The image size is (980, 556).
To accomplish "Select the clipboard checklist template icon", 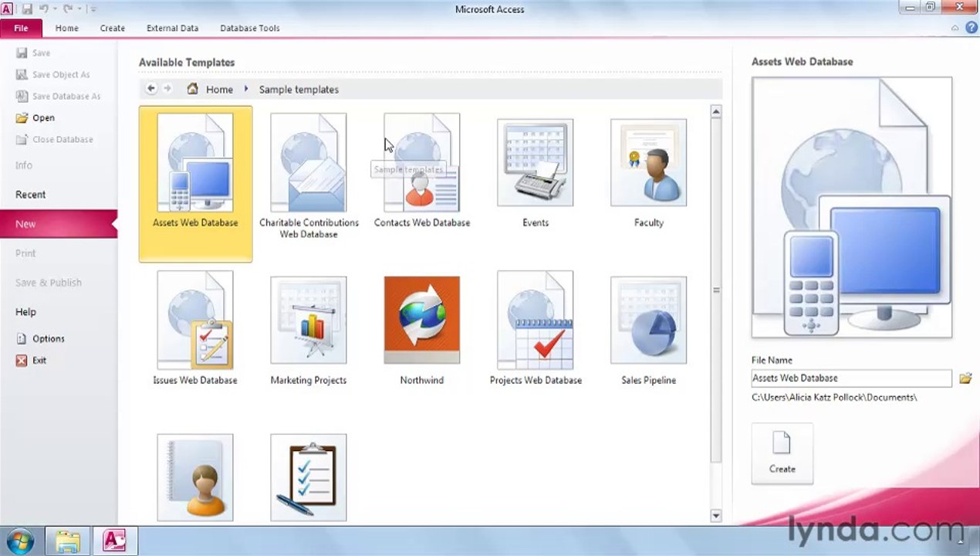I will (x=309, y=477).
